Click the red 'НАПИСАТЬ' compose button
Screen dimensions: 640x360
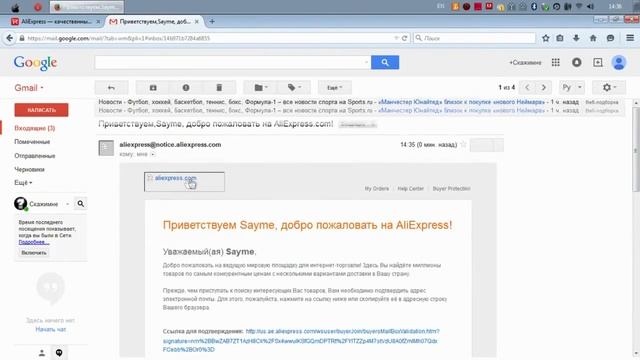click(41, 110)
